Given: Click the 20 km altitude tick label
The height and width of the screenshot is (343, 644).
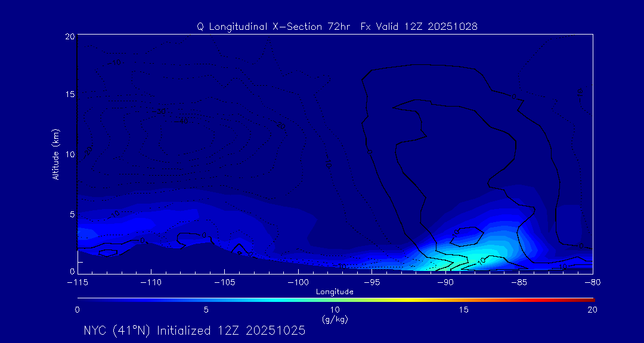Looking at the screenshot, I should (x=69, y=36).
